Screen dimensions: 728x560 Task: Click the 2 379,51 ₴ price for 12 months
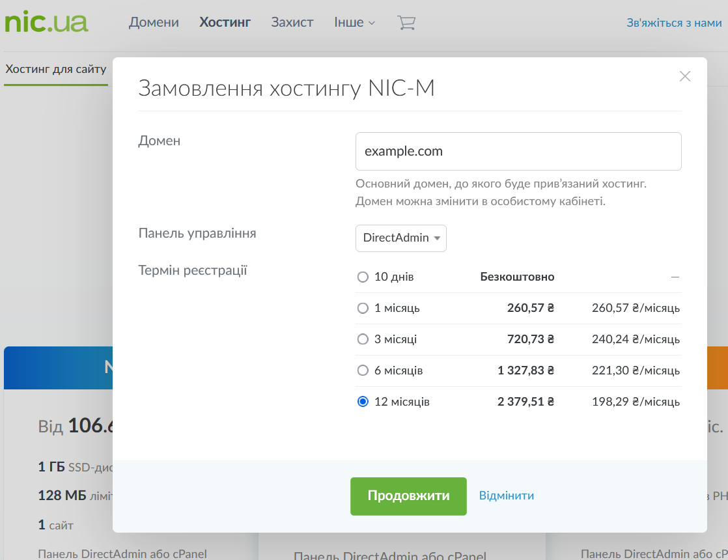click(x=525, y=402)
